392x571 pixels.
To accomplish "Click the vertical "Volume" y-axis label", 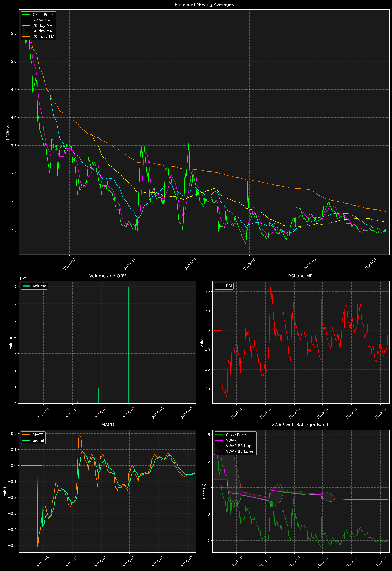I will tap(11, 342).
